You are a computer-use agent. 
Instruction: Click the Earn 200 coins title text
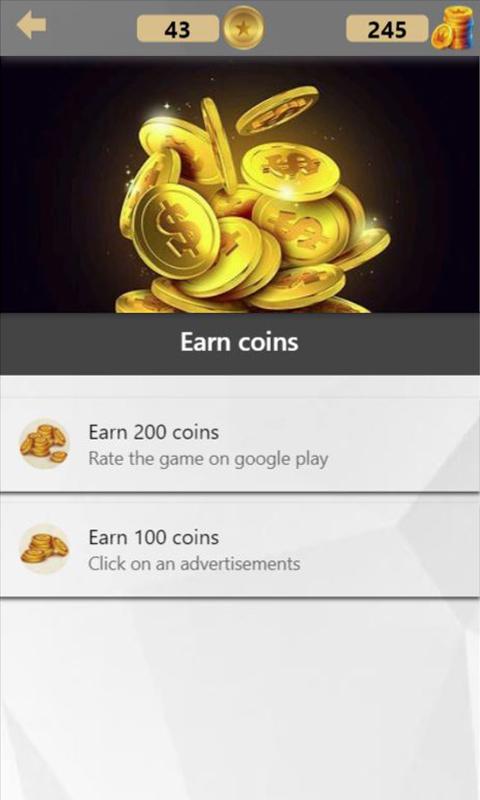(x=154, y=432)
